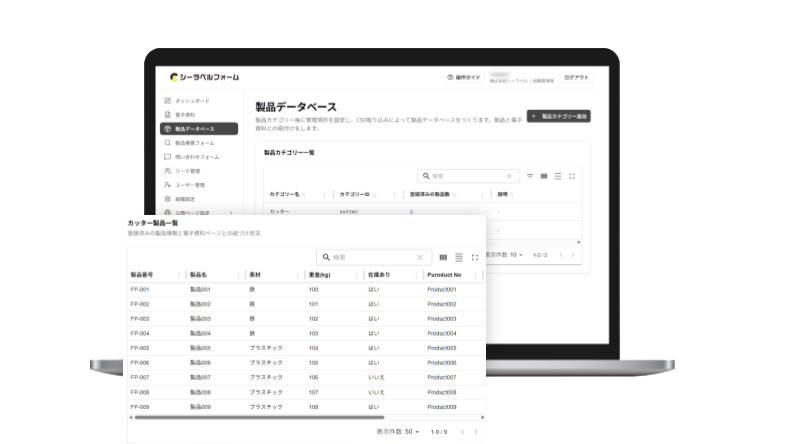Image resolution: width=790 pixels, height=444 pixels.
Task: Open カテゴリーID column options menu
Action: 394,195
